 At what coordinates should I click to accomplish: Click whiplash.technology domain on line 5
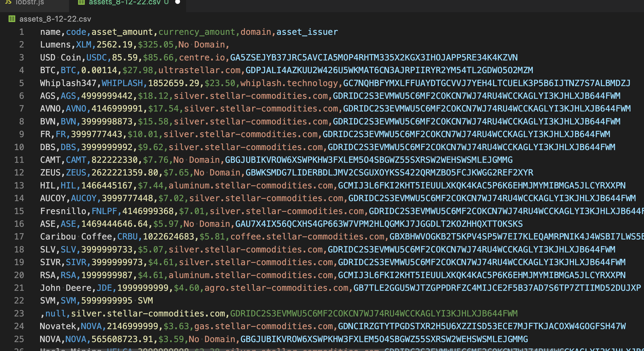(x=289, y=83)
